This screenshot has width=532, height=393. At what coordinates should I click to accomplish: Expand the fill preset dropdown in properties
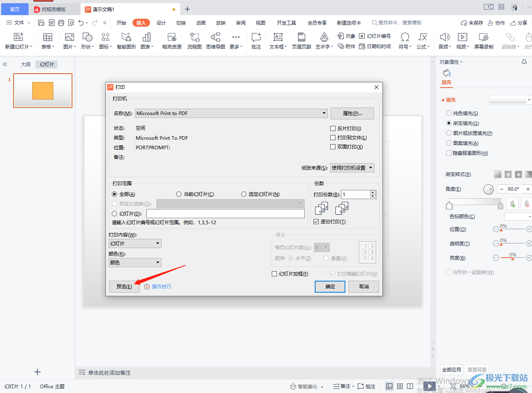point(529,100)
